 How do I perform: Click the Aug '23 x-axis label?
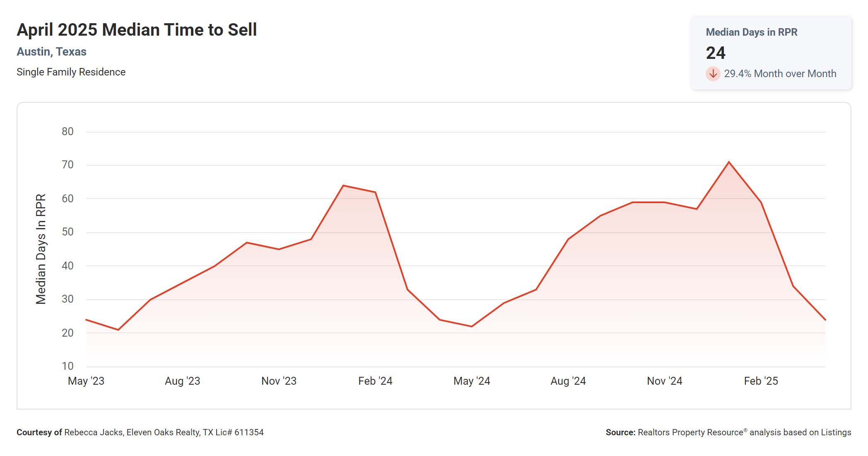(x=182, y=381)
